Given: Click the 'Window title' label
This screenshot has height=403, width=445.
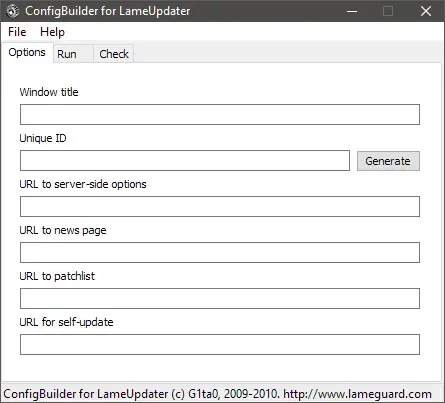Looking at the screenshot, I should pyautogui.click(x=49, y=92).
